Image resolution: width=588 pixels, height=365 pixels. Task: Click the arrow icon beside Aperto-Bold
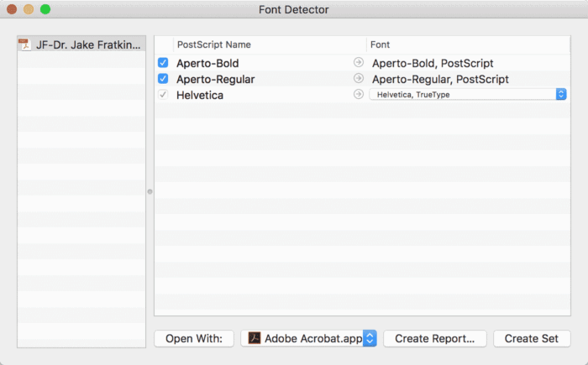pyautogui.click(x=359, y=62)
